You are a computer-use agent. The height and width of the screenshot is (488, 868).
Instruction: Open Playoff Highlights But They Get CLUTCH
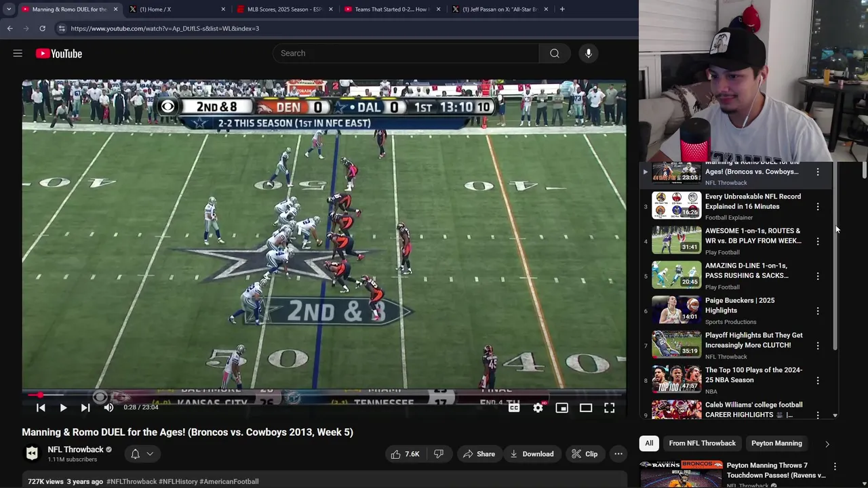point(753,340)
